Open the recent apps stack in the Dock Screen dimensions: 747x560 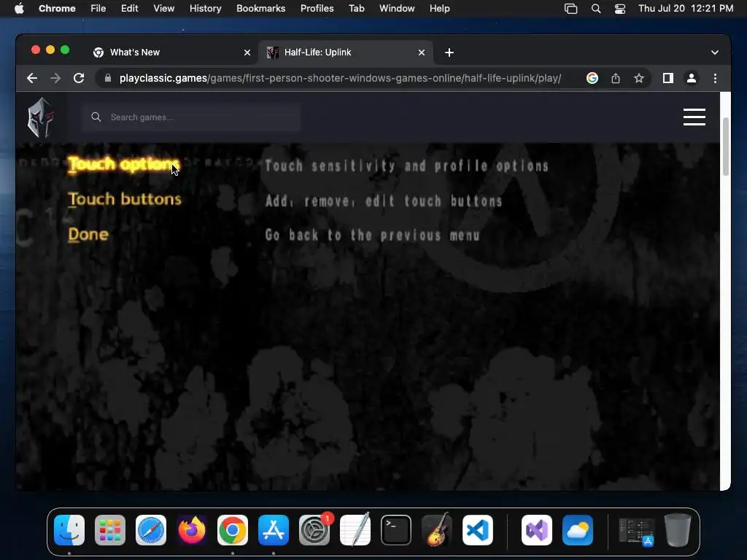pos(636,532)
